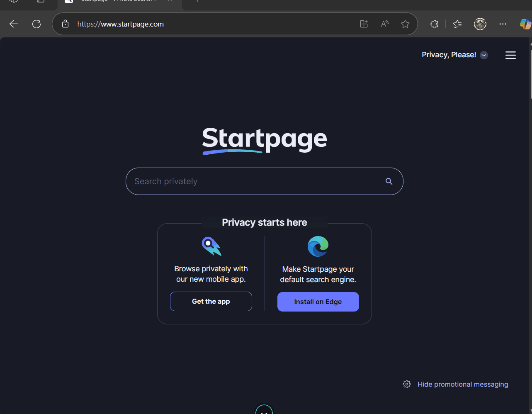Click the Make Startpage your default search engine text
This screenshot has height=414, width=532.
[318, 275]
